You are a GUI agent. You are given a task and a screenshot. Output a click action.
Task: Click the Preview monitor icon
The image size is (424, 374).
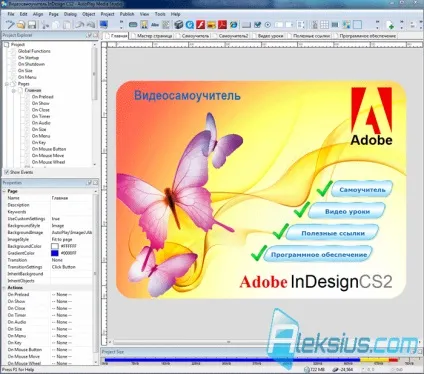pos(104,25)
